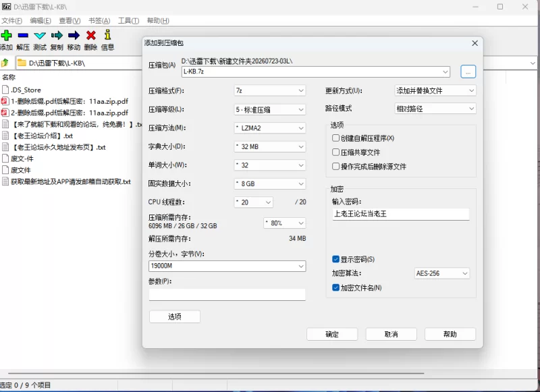Click the password field containing 上老王论坛当老王
This screenshot has height=392, width=540.
click(x=401, y=214)
